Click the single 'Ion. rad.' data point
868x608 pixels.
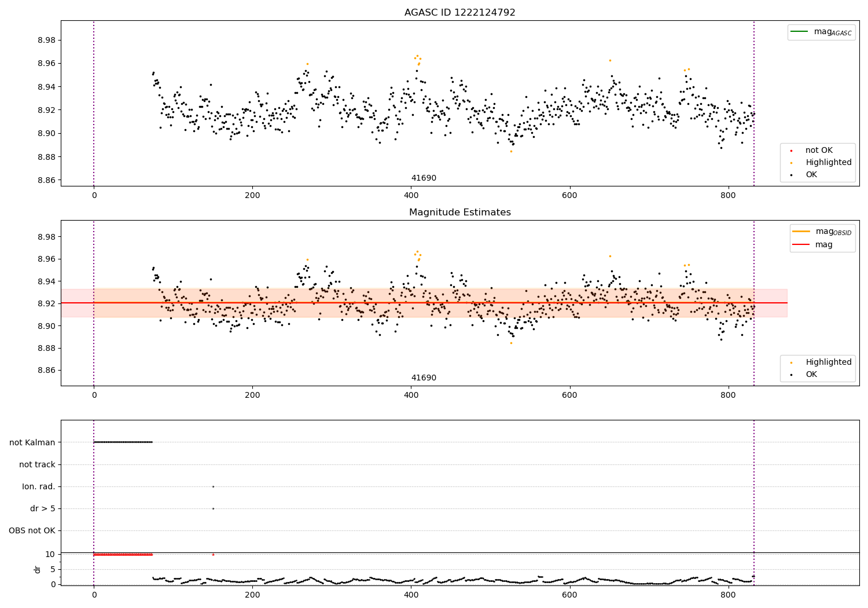213,486
